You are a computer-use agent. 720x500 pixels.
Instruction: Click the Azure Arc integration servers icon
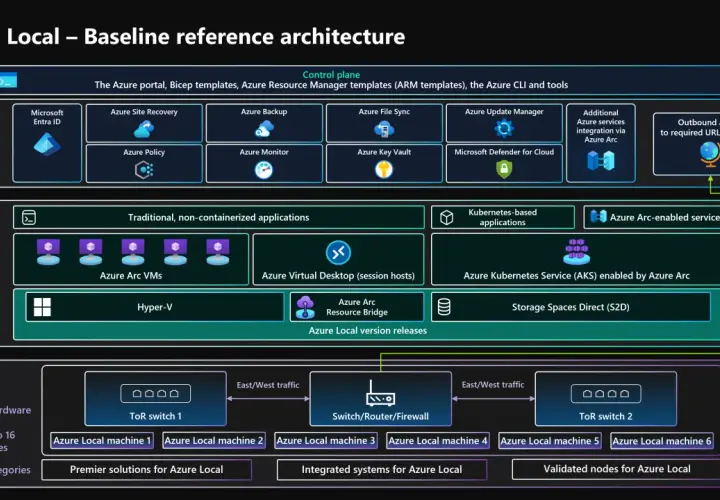pyautogui.click(x=601, y=161)
